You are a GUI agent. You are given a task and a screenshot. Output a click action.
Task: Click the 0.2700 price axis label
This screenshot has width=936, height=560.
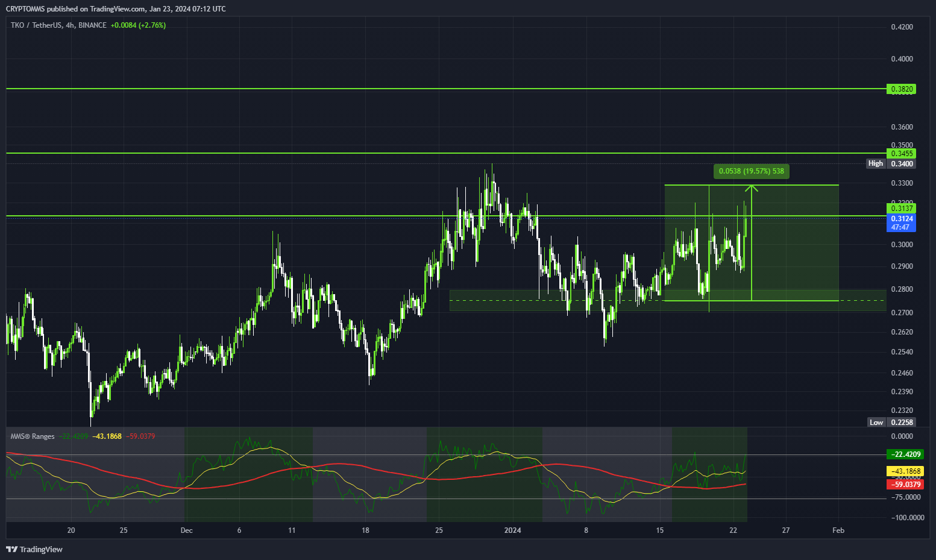pyautogui.click(x=902, y=313)
